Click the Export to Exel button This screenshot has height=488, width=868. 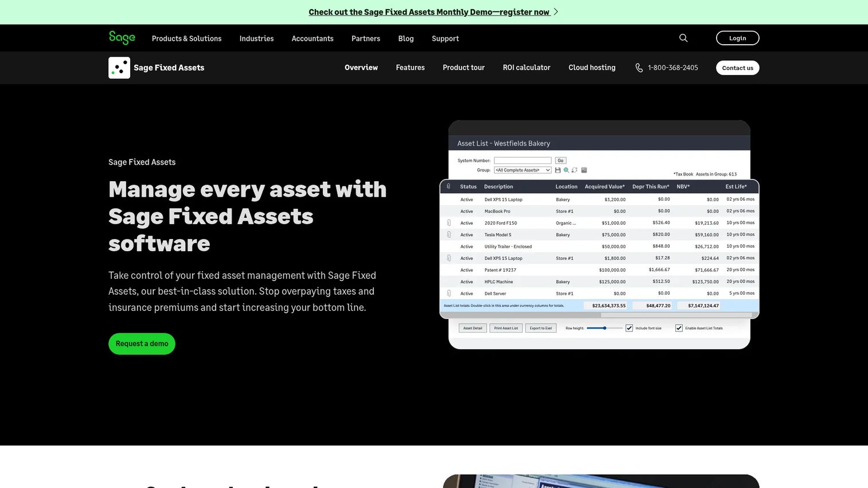coord(541,328)
